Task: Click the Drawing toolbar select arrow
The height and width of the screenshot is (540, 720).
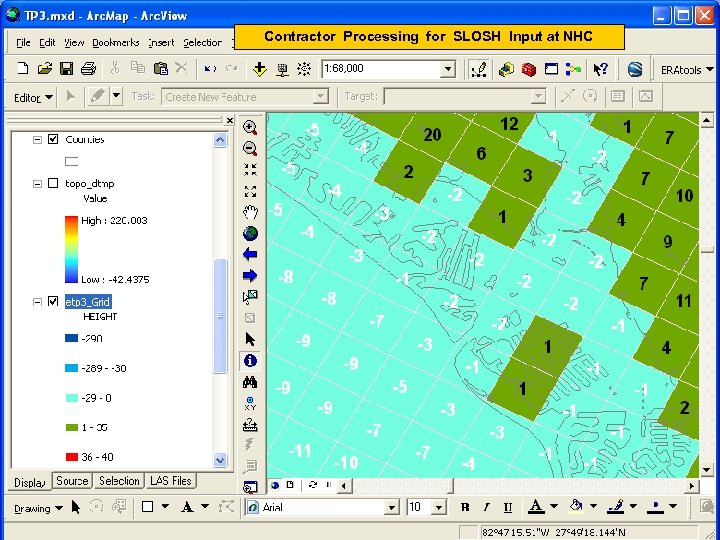Action: 76,507
